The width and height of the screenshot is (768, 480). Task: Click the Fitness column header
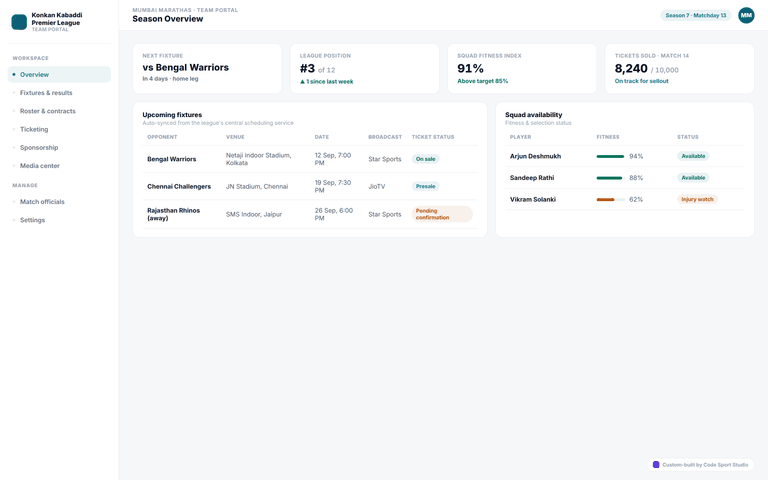point(608,137)
